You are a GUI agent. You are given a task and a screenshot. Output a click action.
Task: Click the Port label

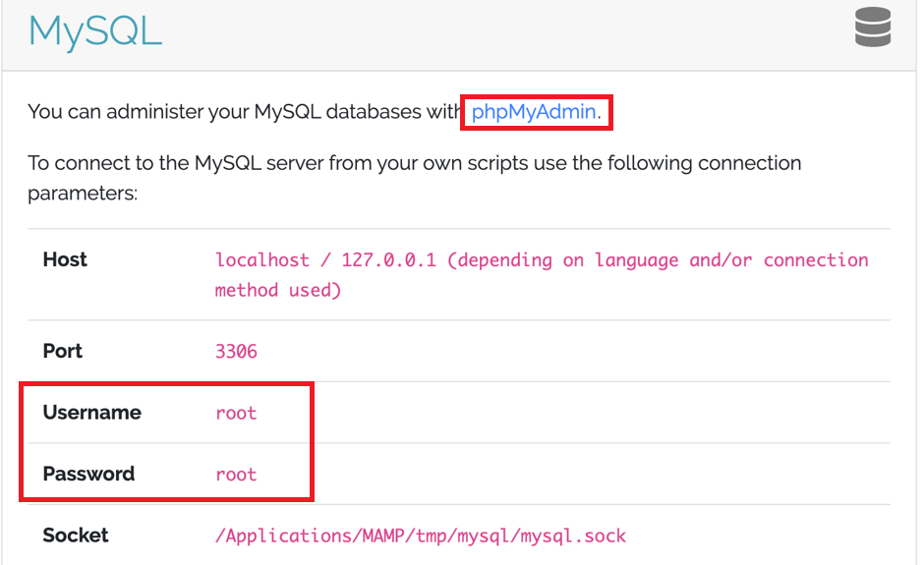(x=63, y=351)
